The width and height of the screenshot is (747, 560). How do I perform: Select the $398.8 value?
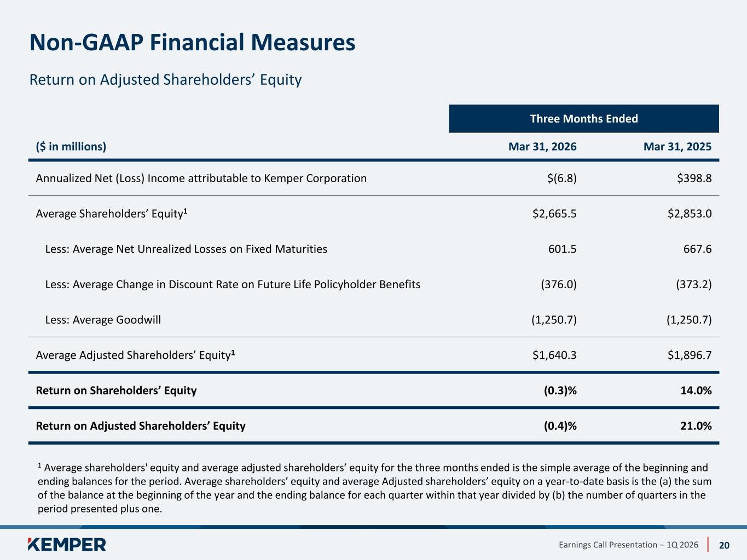pos(694,178)
